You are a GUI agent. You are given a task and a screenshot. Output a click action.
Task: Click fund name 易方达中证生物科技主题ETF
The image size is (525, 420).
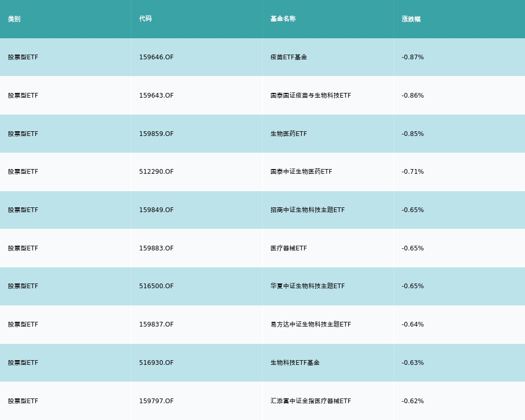click(311, 324)
